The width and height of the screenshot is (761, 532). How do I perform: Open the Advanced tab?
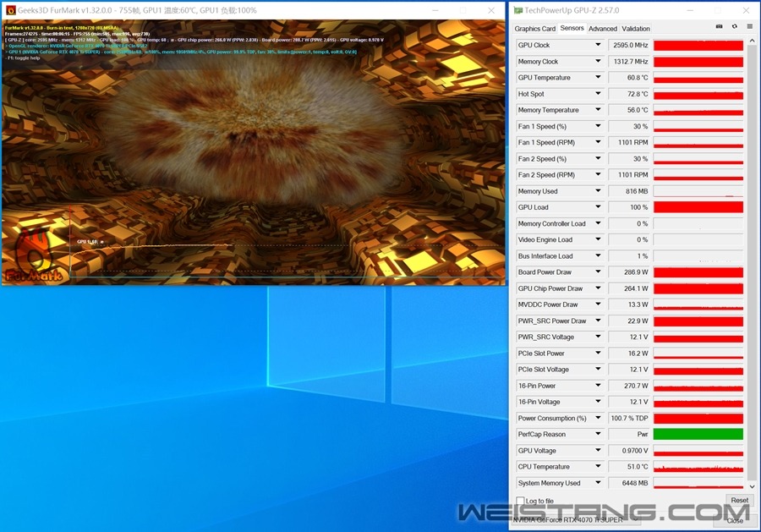coord(603,29)
